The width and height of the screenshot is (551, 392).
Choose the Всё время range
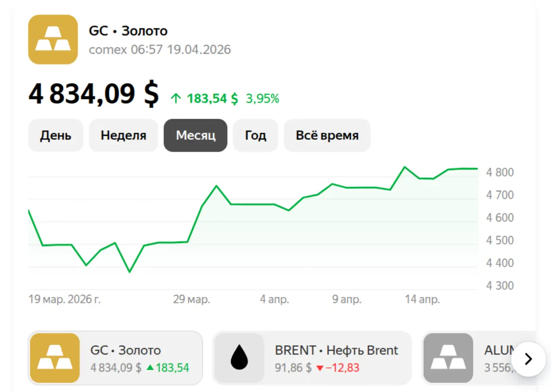[x=327, y=136]
